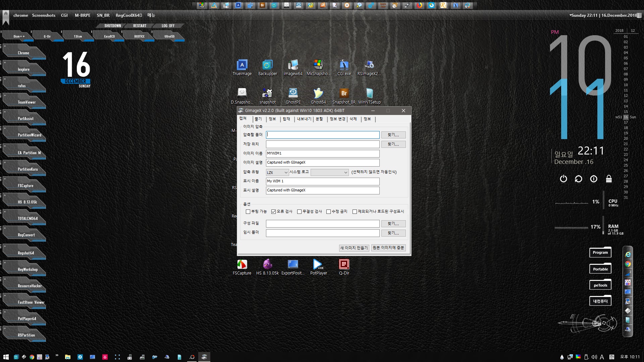Image resolution: width=644 pixels, height=362 pixels.
Task: Open imagew64 desktop icon
Action: click(x=293, y=67)
